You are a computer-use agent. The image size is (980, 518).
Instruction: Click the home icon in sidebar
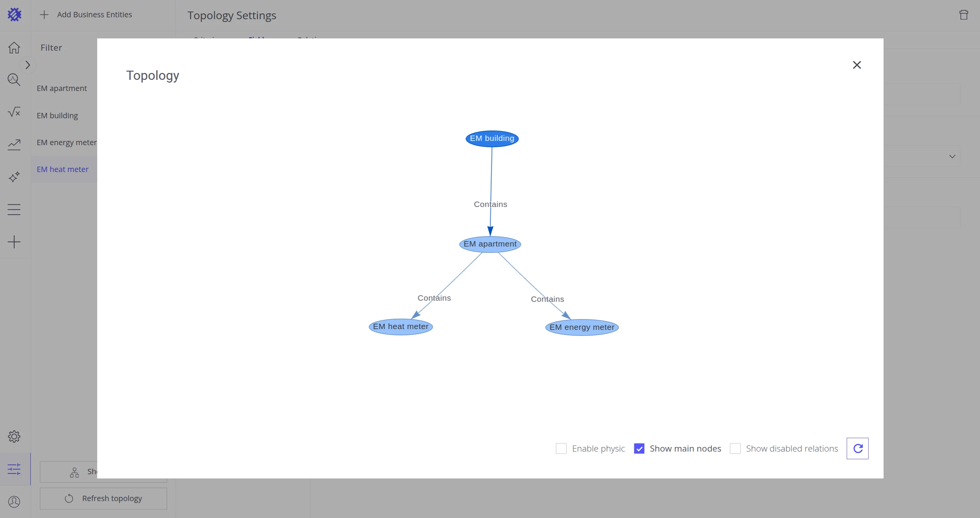[x=14, y=48]
